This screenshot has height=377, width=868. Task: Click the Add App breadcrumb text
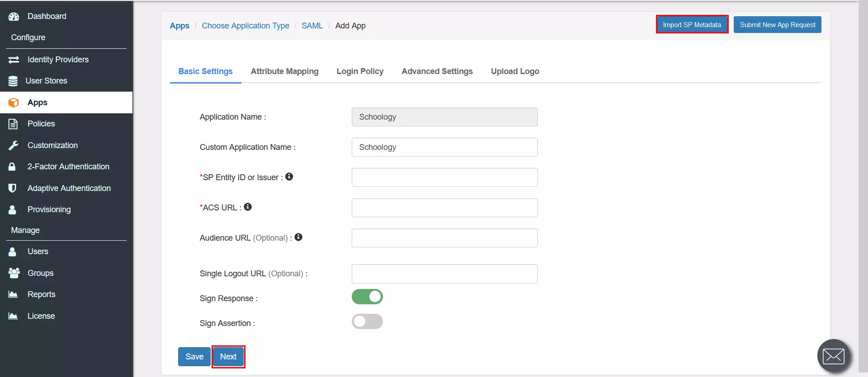click(x=350, y=26)
